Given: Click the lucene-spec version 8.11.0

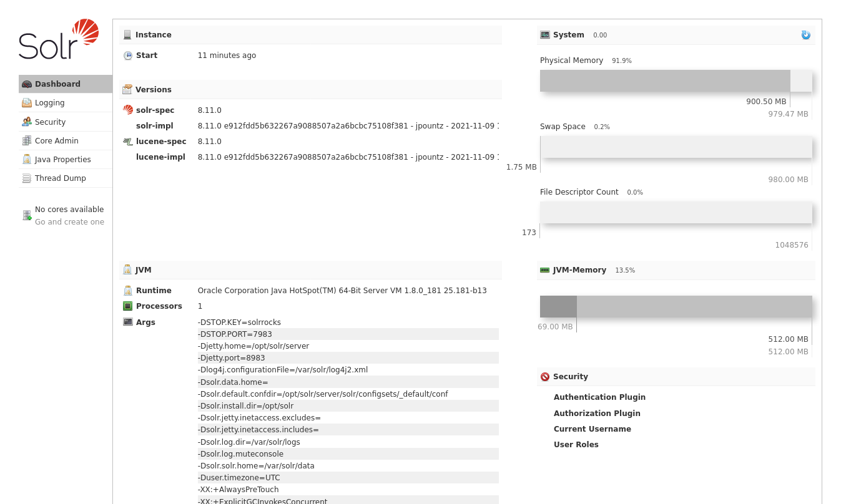Looking at the screenshot, I should (210, 142).
